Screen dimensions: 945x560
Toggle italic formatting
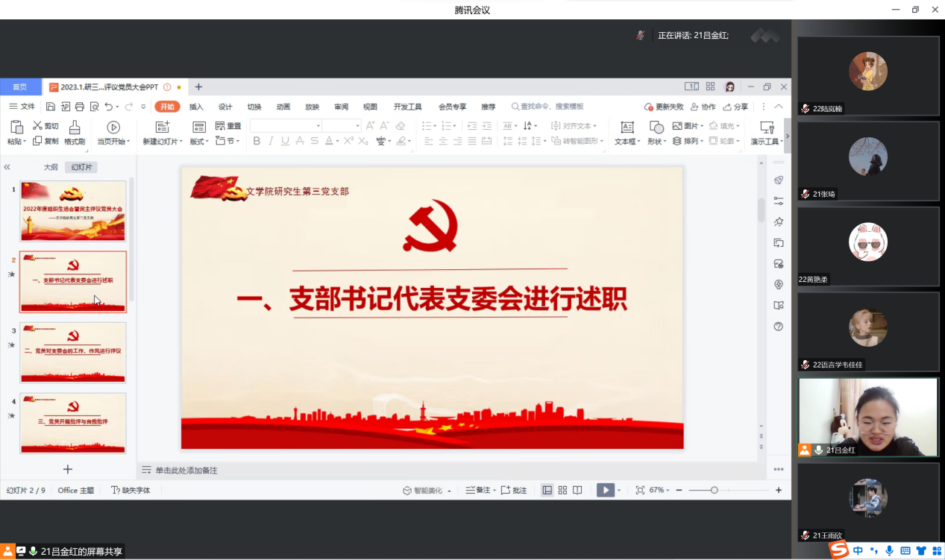tap(271, 141)
